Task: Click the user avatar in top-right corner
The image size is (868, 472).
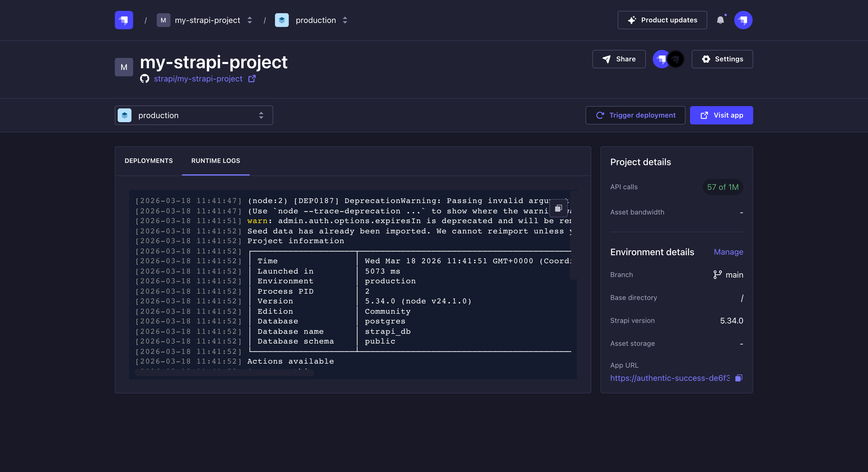Action: [743, 20]
